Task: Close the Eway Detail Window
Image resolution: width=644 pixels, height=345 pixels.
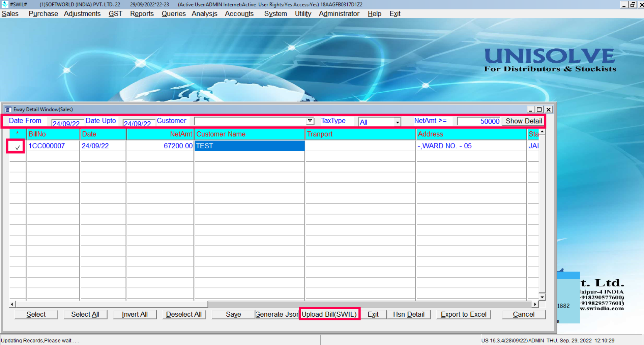Action: point(549,109)
